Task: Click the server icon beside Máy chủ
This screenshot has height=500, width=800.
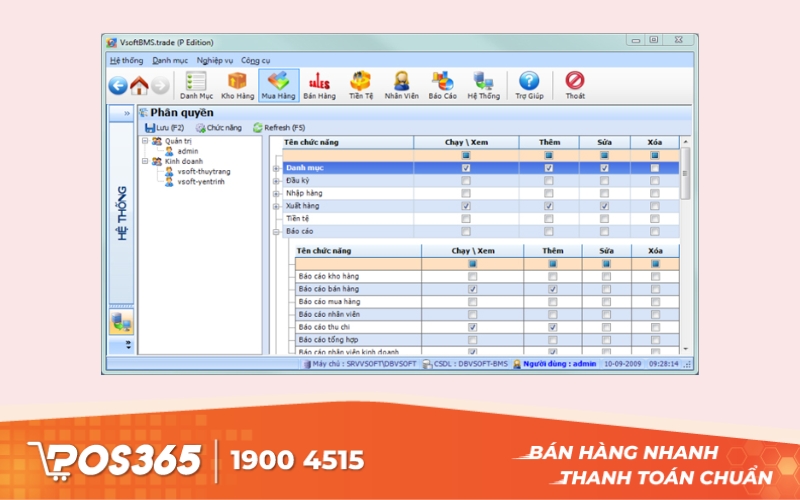Action: pos(307,364)
